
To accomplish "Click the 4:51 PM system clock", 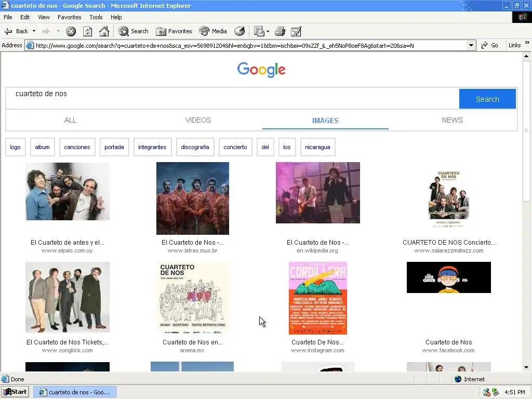I will click(x=515, y=392).
